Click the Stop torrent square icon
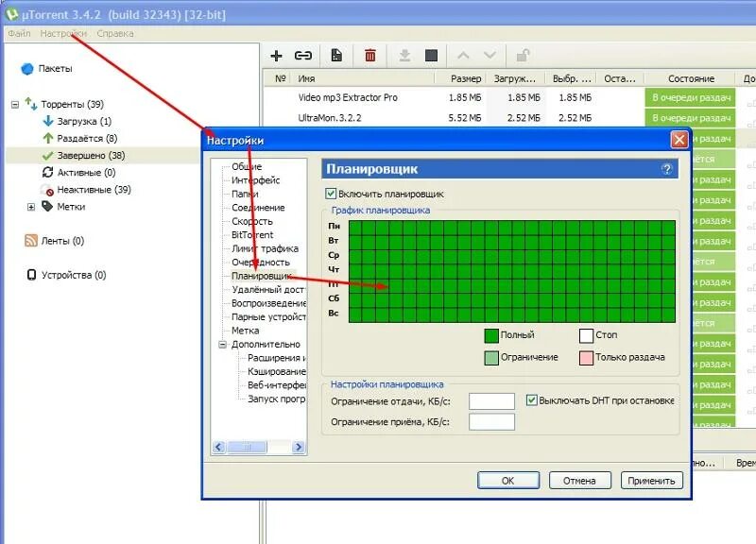Screen dimensions: 756x544 [431, 56]
